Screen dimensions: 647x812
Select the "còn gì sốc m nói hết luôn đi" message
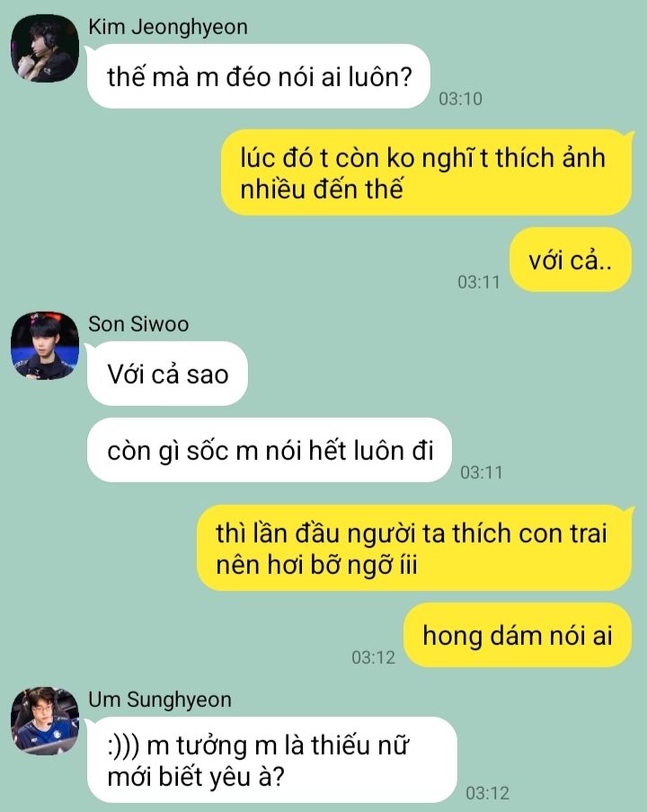click(270, 449)
